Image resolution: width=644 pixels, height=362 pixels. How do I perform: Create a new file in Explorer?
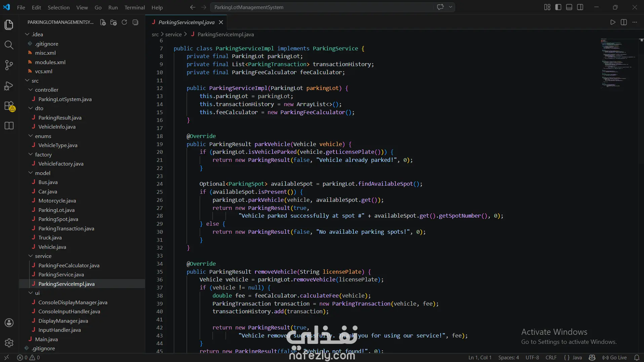(x=103, y=22)
